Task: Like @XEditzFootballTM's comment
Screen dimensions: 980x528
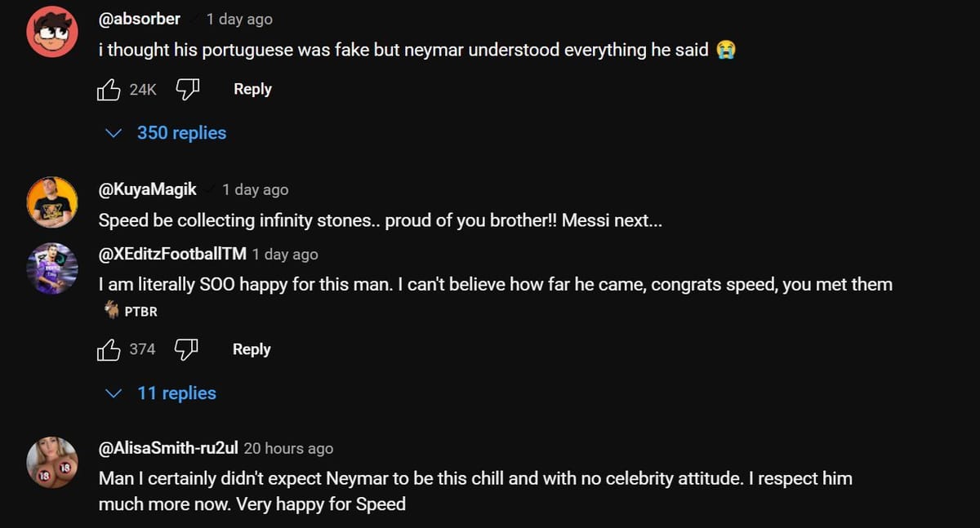Action: point(109,349)
